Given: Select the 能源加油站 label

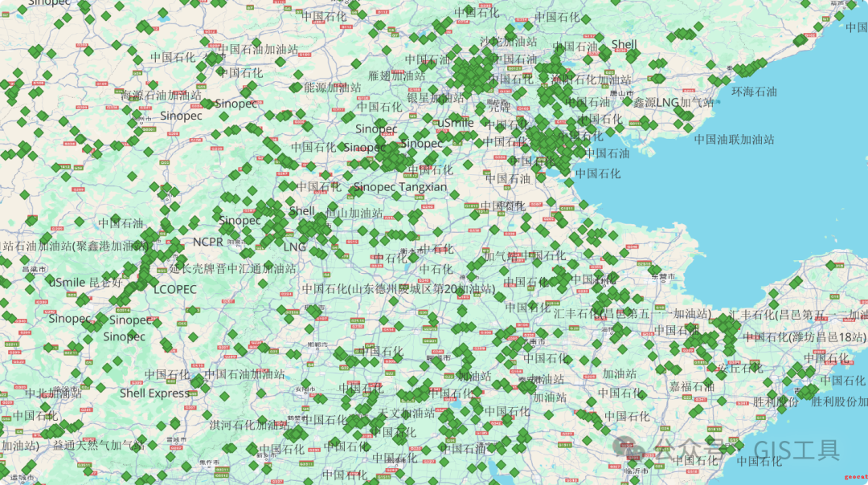Looking at the screenshot, I should click(x=332, y=88).
